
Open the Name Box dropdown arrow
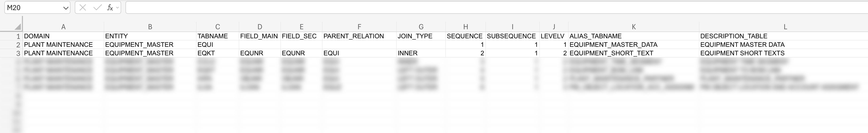tap(66, 8)
